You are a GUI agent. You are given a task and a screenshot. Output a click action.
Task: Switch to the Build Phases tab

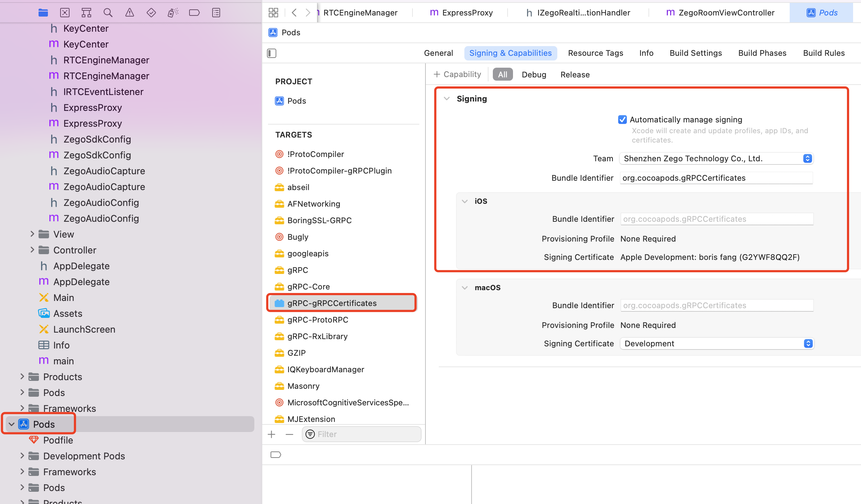click(762, 53)
